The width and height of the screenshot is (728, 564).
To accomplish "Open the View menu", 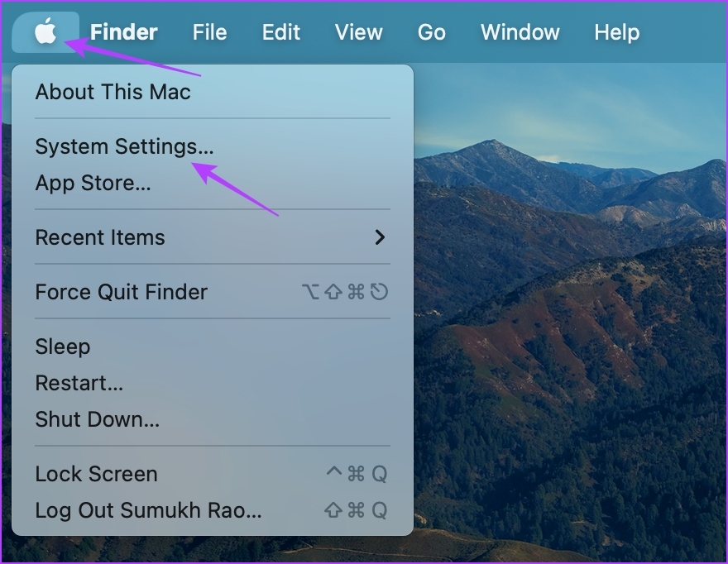I will (x=358, y=32).
